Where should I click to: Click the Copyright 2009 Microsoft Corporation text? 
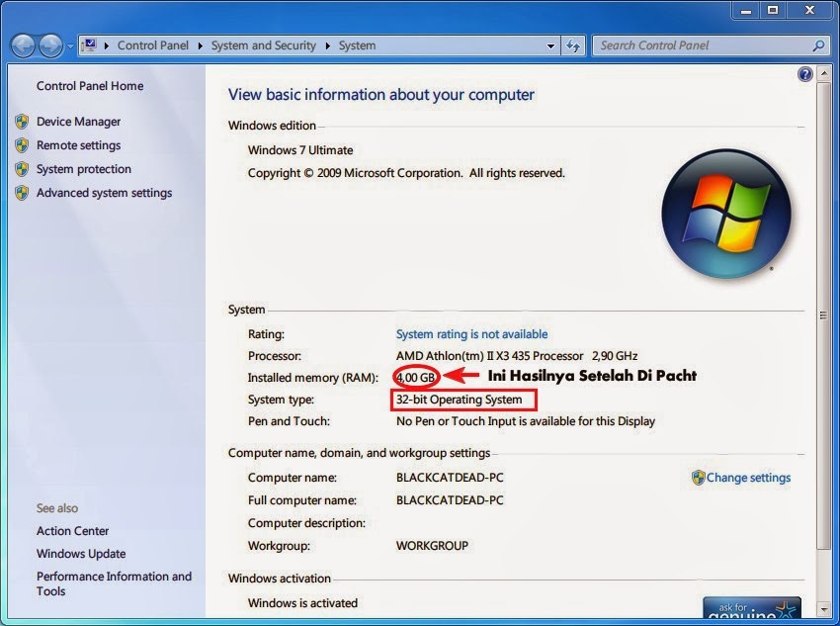coord(406,173)
